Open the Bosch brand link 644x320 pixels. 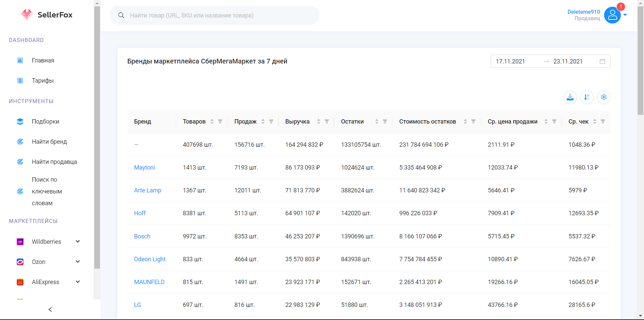pos(142,236)
